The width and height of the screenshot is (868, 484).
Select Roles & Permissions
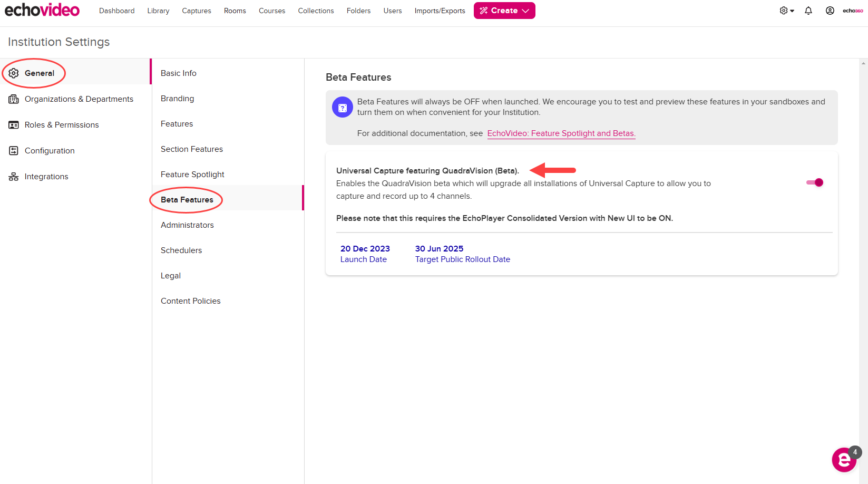[x=62, y=125]
